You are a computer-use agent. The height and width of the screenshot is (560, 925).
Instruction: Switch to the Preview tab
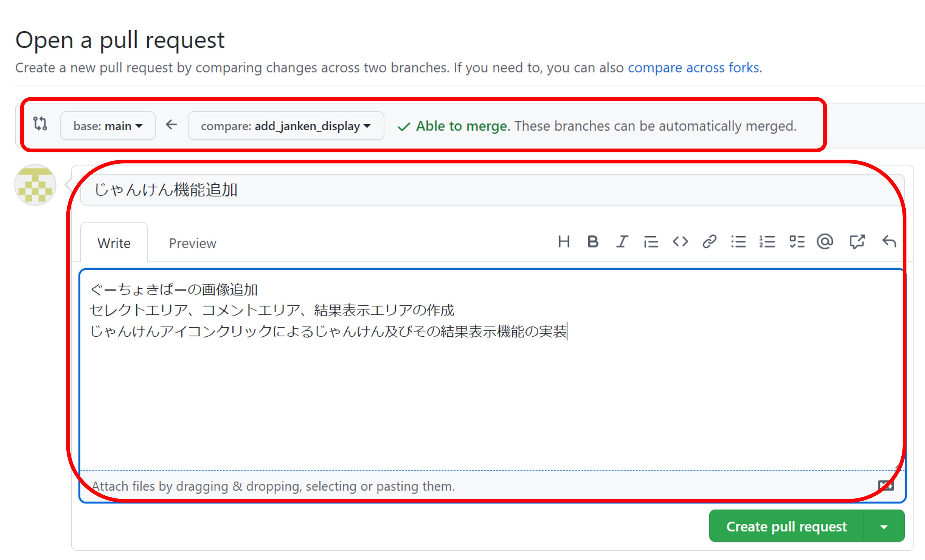tap(193, 243)
